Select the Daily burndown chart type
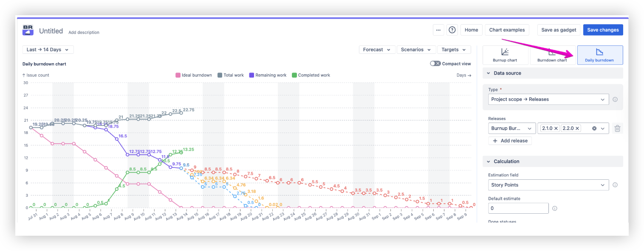 [599, 55]
